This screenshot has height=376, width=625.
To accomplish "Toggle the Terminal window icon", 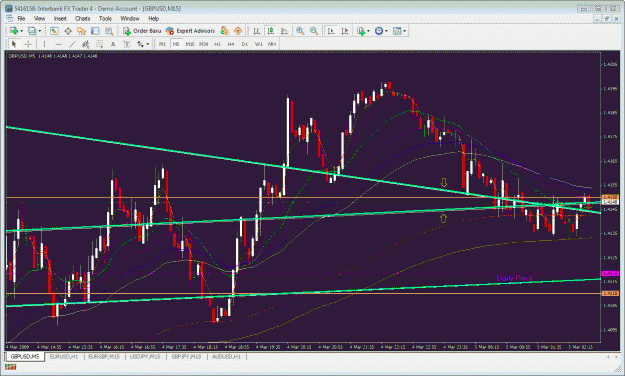I will point(95,31).
